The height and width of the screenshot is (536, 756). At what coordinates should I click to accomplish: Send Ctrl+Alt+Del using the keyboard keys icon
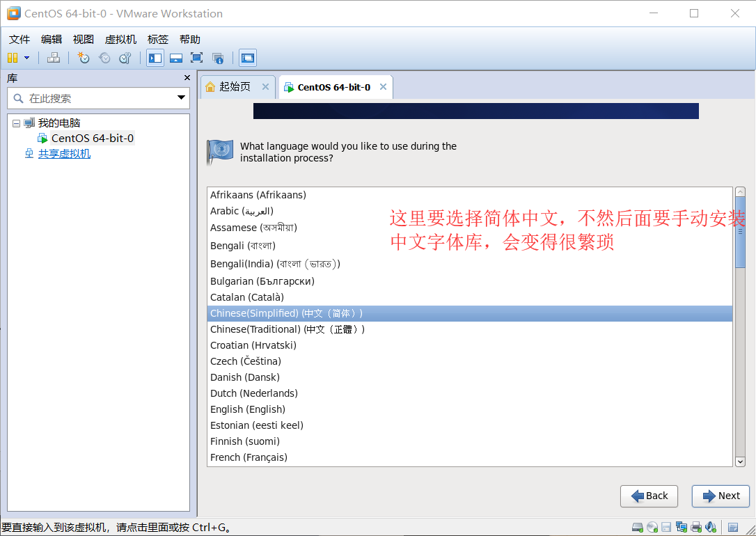coord(54,58)
